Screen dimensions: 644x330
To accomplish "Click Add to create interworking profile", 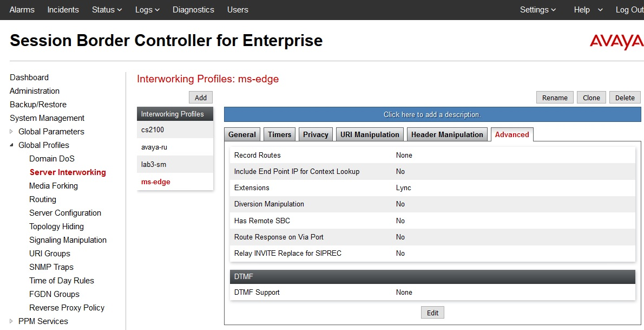I will click(201, 98).
